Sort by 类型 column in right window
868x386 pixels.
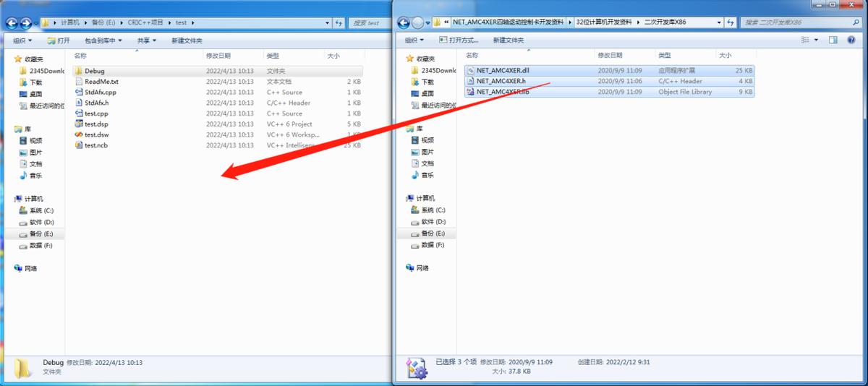(664, 55)
